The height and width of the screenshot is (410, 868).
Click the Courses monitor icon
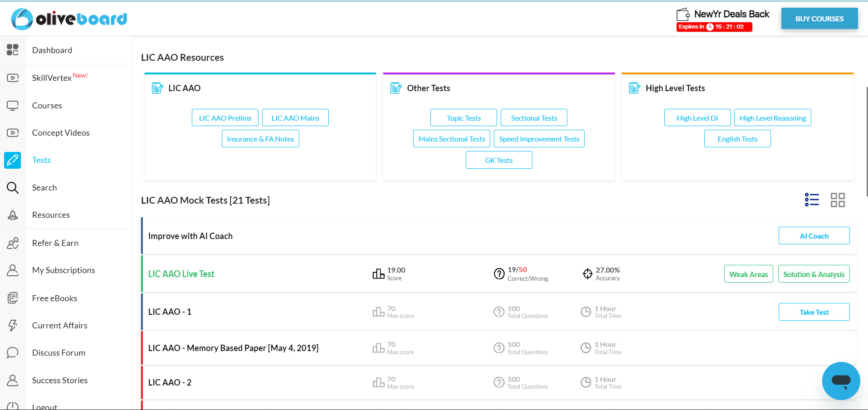pyautogui.click(x=13, y=105)
